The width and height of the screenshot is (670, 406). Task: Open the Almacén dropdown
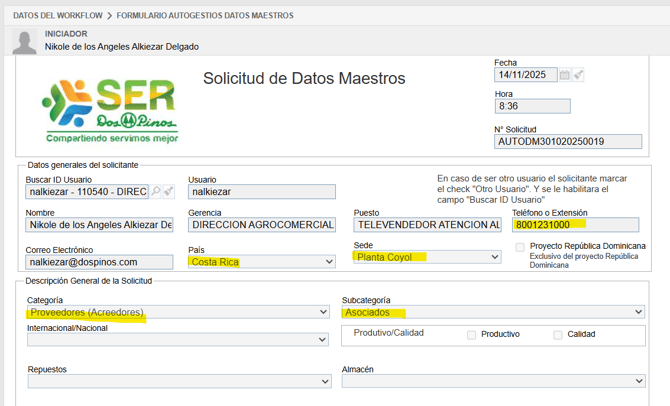pos(493,382)
